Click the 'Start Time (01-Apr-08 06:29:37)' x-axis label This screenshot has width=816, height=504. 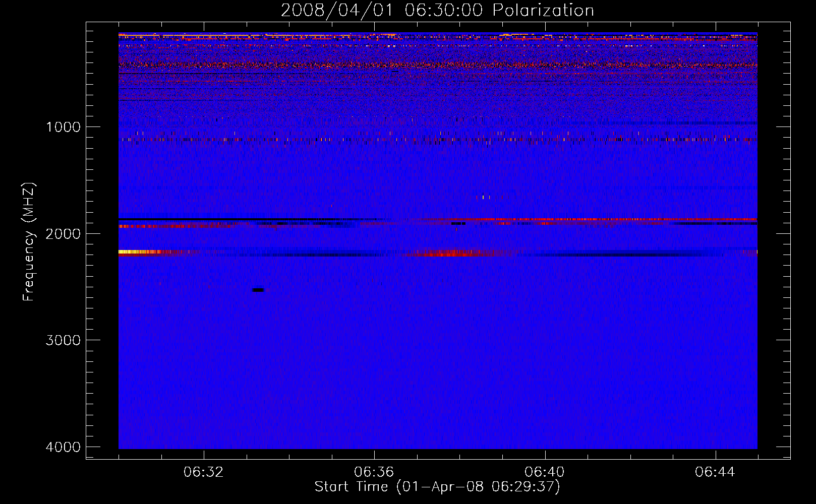click(437, 487)
